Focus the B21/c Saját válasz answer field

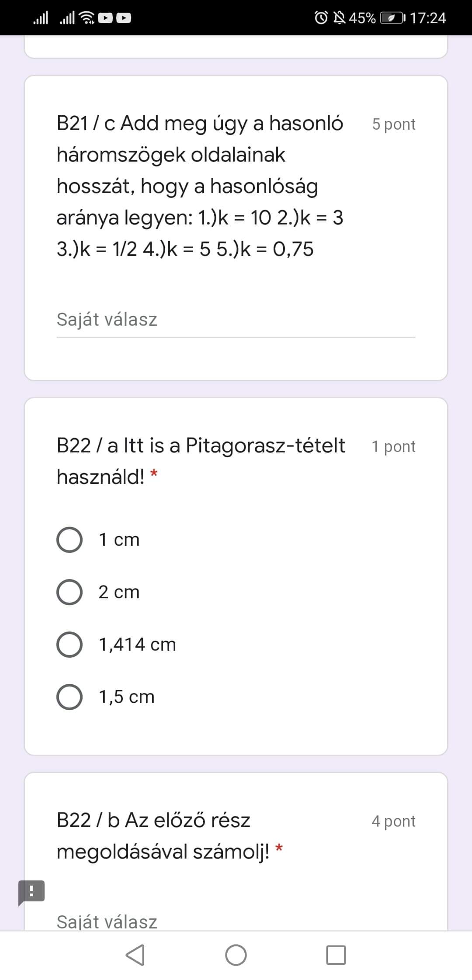(x=236, y=320)
